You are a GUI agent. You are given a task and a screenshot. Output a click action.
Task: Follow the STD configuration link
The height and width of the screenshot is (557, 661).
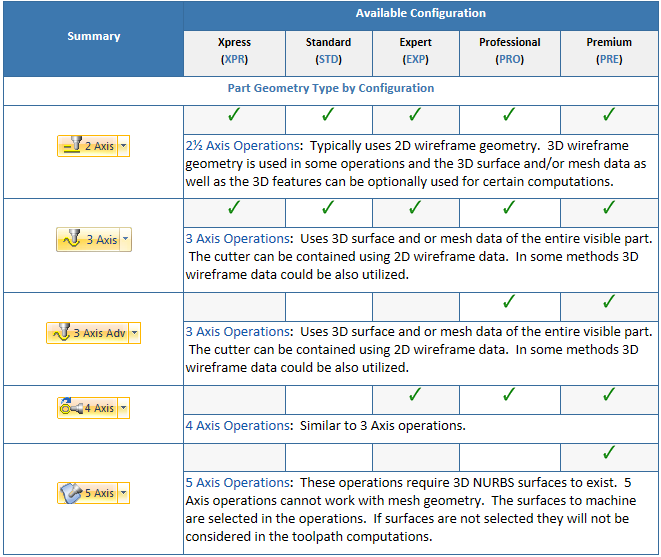point(328,60)
